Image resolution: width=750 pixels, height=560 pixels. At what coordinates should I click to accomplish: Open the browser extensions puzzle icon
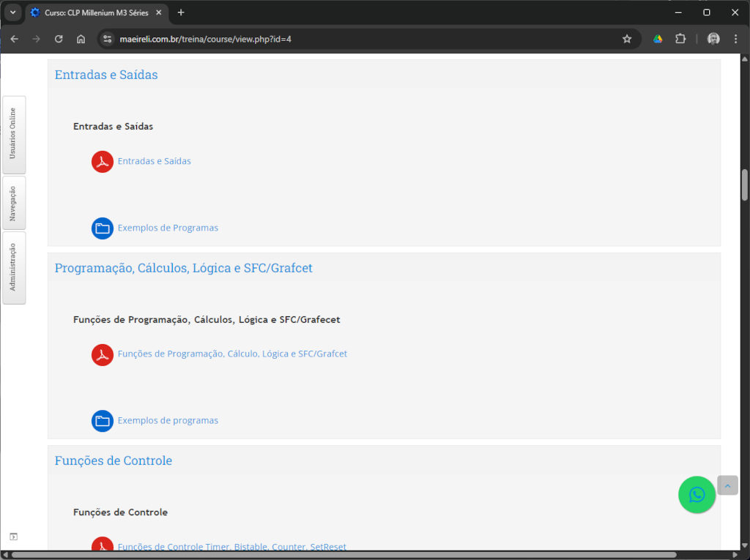[680, 40]
